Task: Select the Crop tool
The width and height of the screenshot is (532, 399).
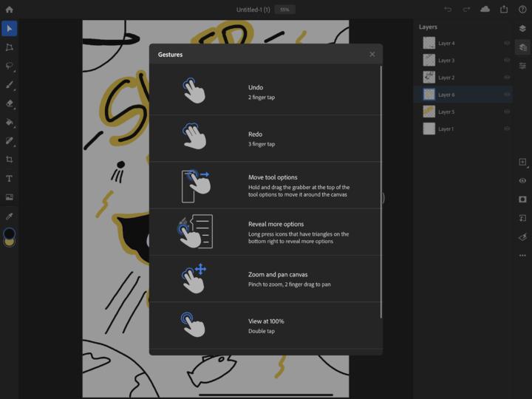Action: 10,160
